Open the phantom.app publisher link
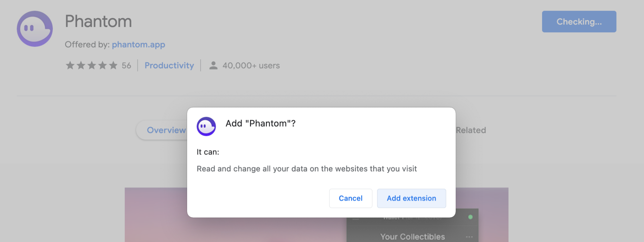Screen dimensions: 644x242 138,45
